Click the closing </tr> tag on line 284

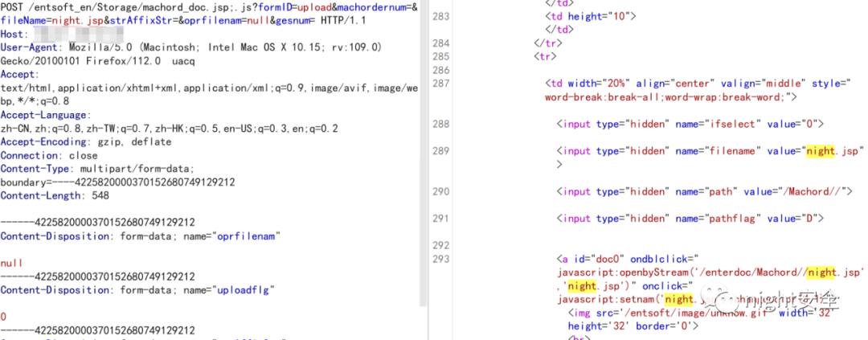click(x=548, y=43)
